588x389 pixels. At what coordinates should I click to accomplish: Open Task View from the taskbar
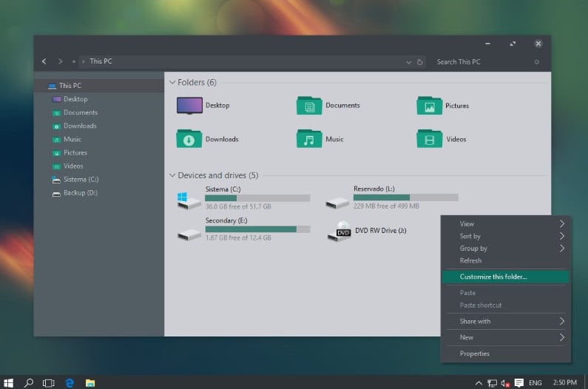click(x=48, y=383)
